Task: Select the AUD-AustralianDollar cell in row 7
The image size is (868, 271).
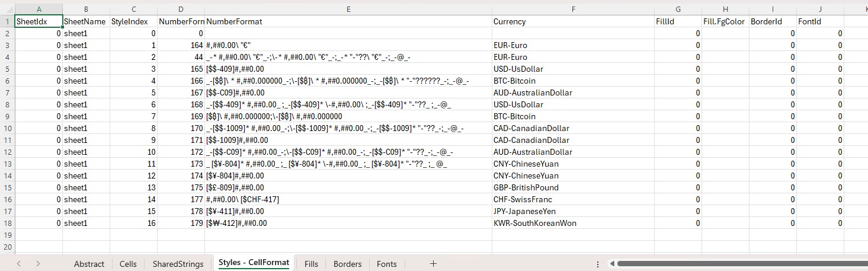Action: tap(573, 93)
